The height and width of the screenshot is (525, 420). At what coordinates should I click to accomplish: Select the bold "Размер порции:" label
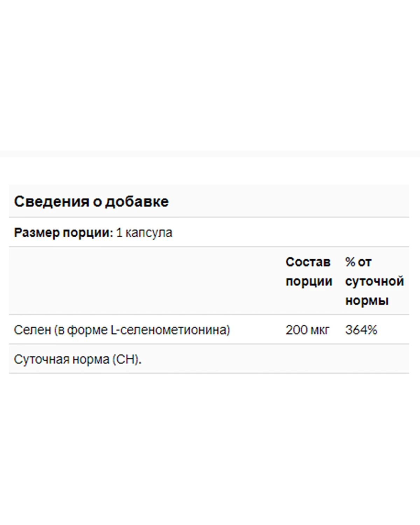coord(63,233)
